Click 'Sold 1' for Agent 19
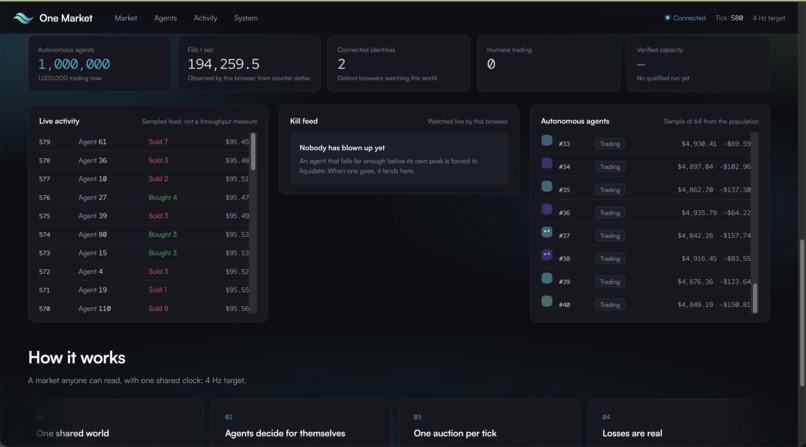The width and height of the screenshot is (806, 447). pos(157,290)
